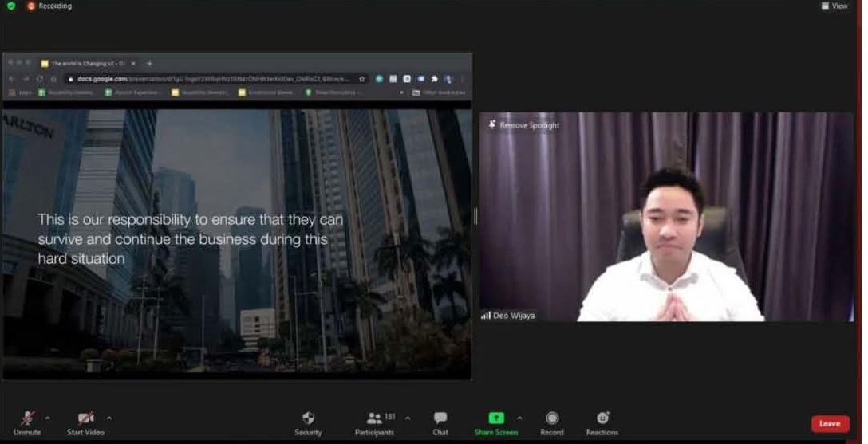Expand the arrow next to Participants
Screen dimensions: 868x444
point(408,418)
